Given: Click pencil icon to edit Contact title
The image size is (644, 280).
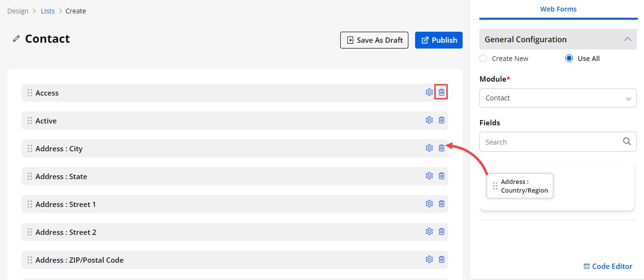Looking at the screenshot, I should (16, 39).
